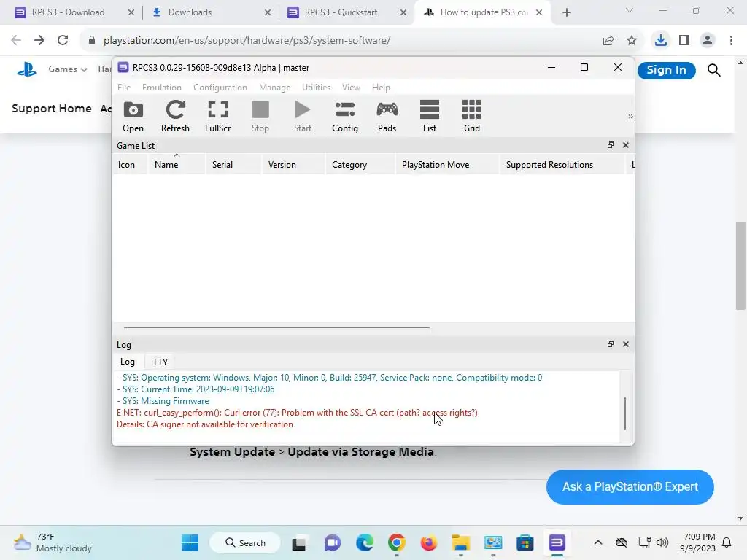This screenshot has height=560, width=747.
Task: Open the Help menu in RPCS3
Action: pos(381,87)
